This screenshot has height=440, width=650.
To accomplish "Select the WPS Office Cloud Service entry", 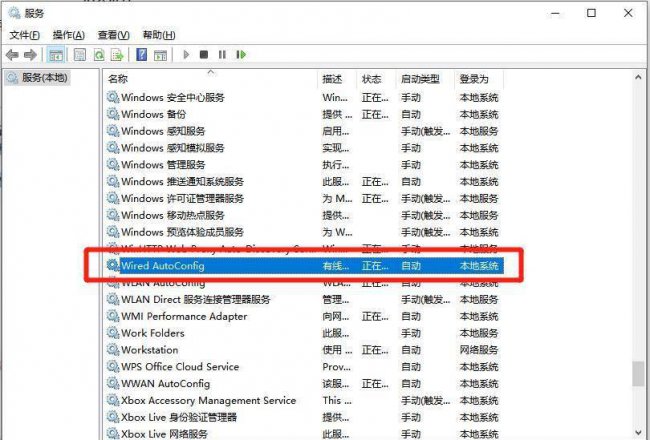I will click(180, 367).
